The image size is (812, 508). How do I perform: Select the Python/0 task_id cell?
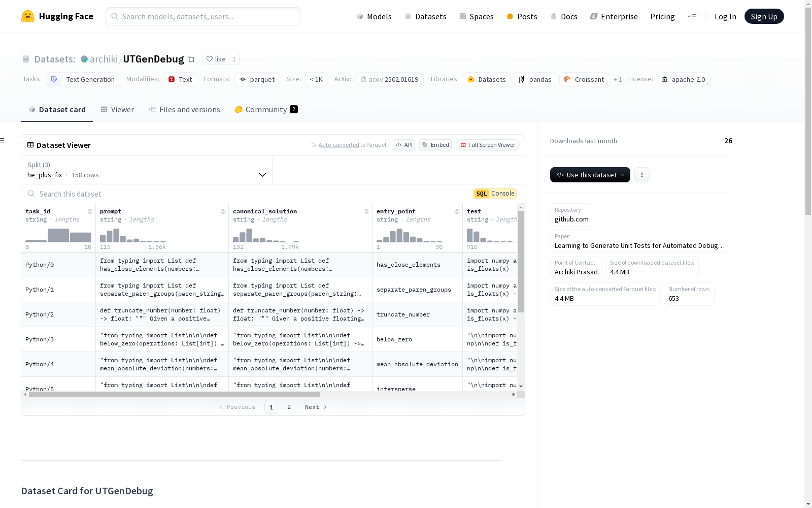tap(58, 265)
